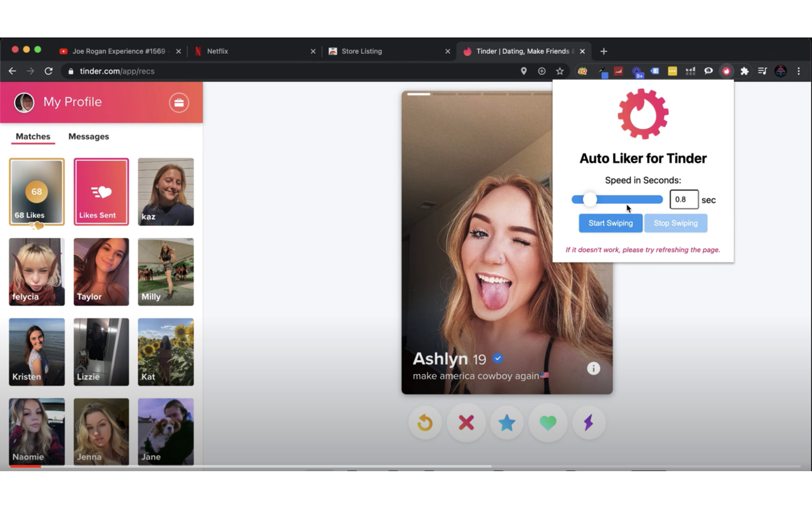Click Ashlyn's blue verified badge
This screenshot has height=508, width=812.
tap(498, 359)
